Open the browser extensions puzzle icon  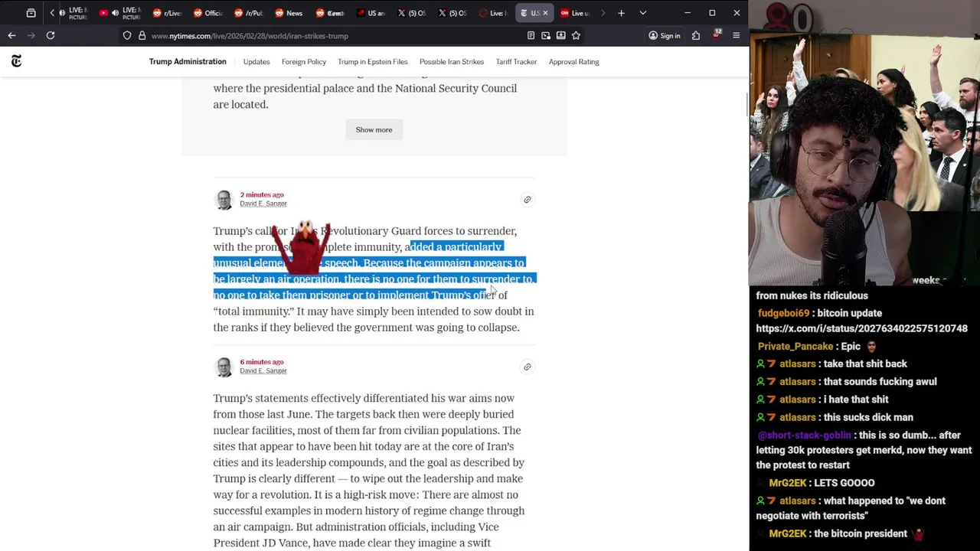tap(696, 35)
